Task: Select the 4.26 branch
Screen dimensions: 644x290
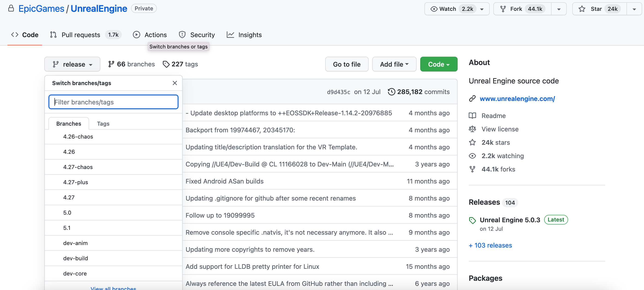Action: click(x=113, y=152)
